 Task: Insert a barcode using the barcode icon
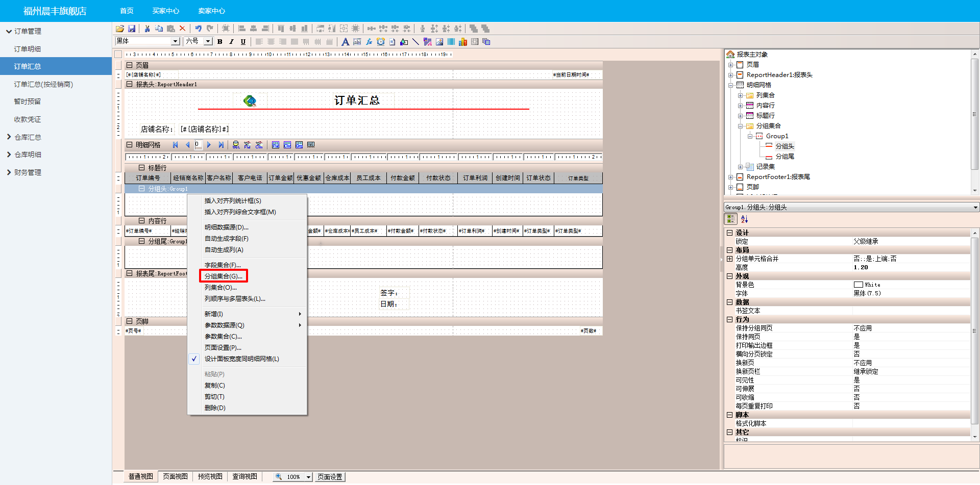451,42
